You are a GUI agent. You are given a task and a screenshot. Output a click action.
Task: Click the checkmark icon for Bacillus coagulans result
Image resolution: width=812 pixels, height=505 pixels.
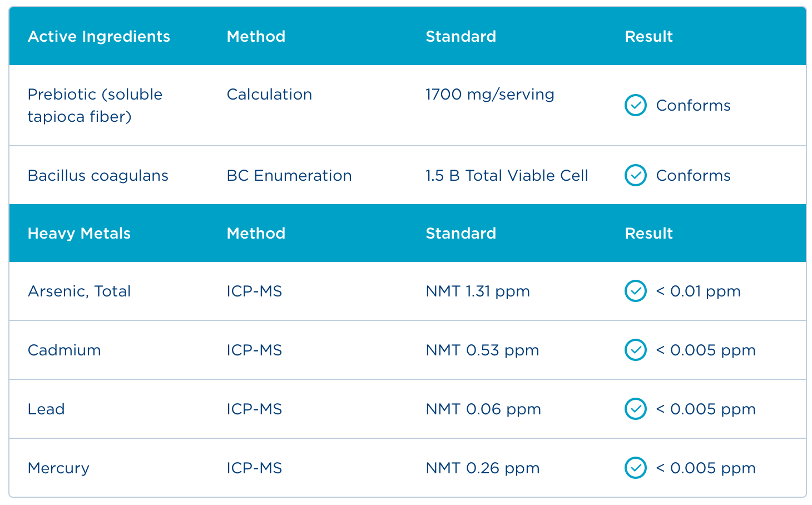pos(635,175)
